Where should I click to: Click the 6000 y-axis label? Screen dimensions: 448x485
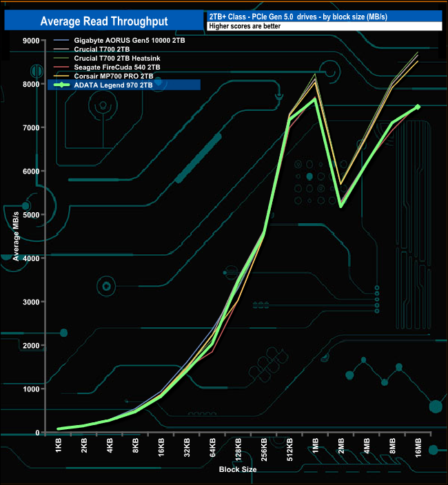point(31,172)
